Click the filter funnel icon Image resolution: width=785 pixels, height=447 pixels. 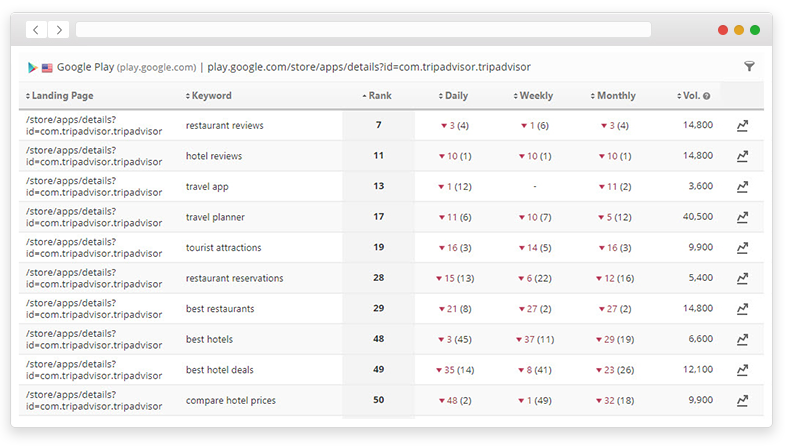coord(749,67)
